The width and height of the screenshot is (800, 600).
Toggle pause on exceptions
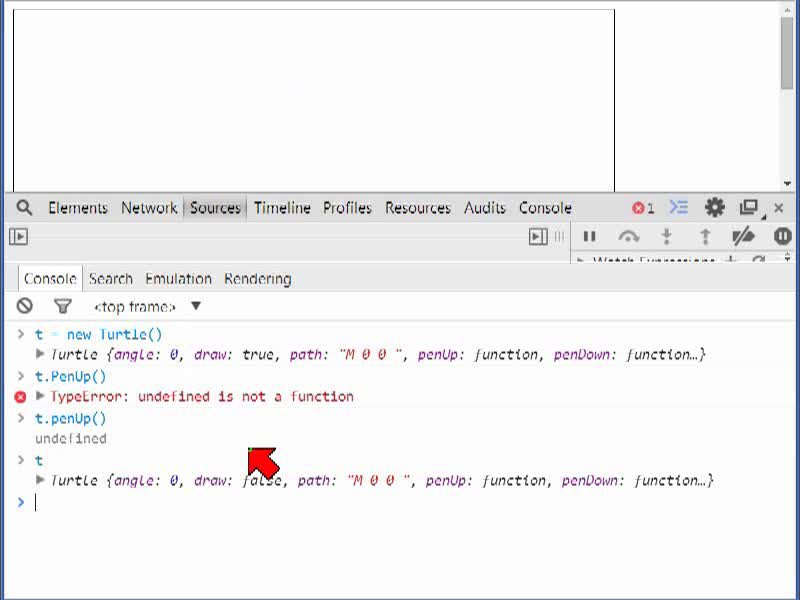point(782,236)
